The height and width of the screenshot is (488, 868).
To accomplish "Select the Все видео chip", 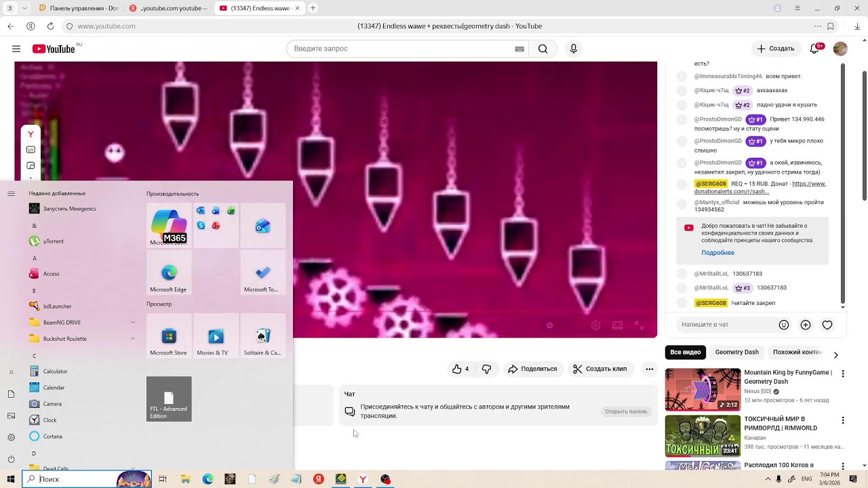I will tap(686, 352).
